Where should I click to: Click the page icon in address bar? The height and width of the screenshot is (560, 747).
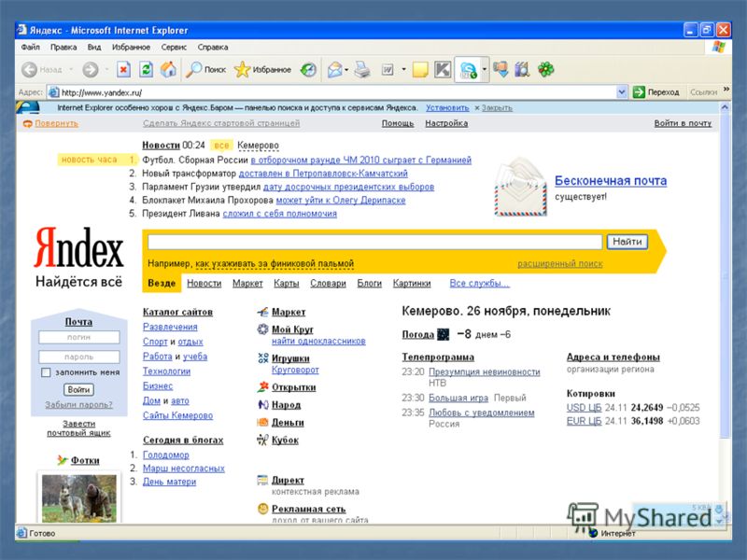(54, 91)
